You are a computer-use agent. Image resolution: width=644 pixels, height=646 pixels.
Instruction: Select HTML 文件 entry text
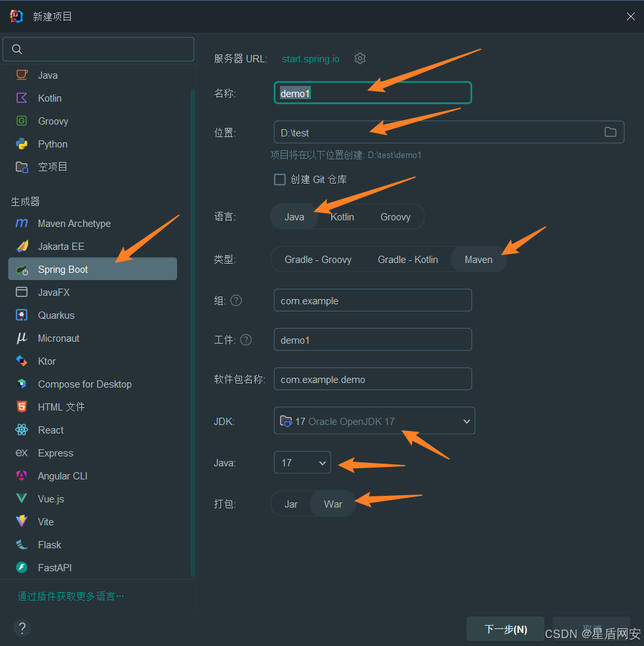coord(61,407)
